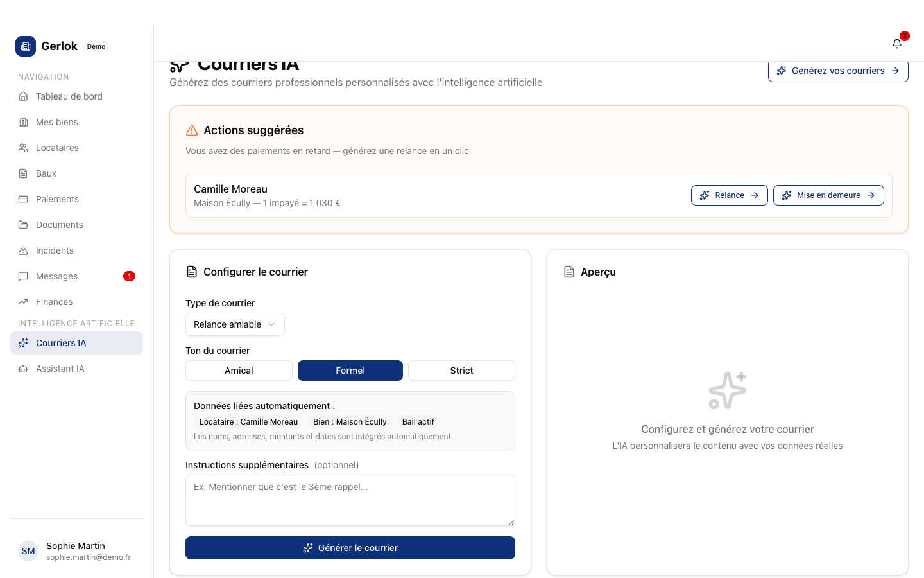Launch Mise en demeure for Camille Moreau
This screenshot has height=578, width=924.
pos(828,195)
